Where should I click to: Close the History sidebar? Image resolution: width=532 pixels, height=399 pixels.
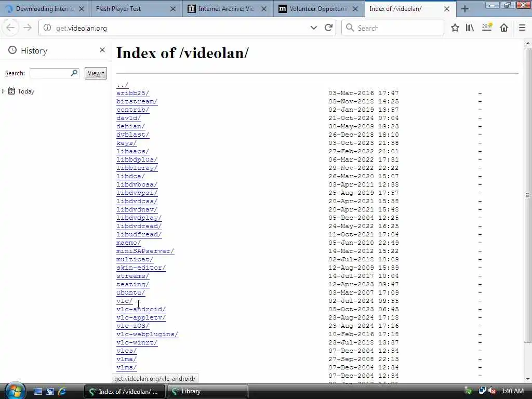tap(102, 50)
